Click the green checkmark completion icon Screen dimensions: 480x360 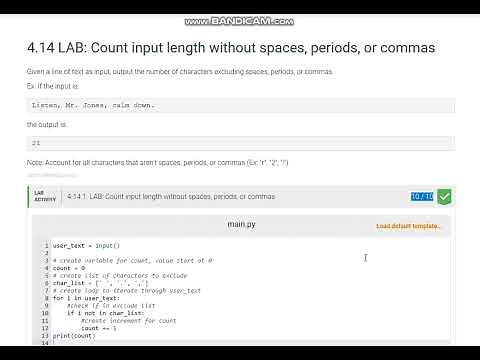tap(444, 196)
